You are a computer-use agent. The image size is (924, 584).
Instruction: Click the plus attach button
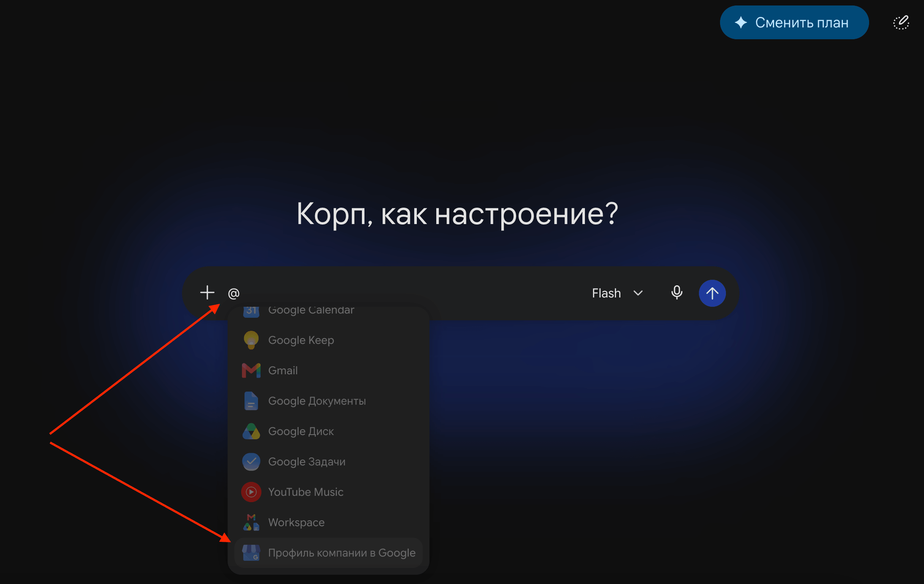(x=207, y=292)
